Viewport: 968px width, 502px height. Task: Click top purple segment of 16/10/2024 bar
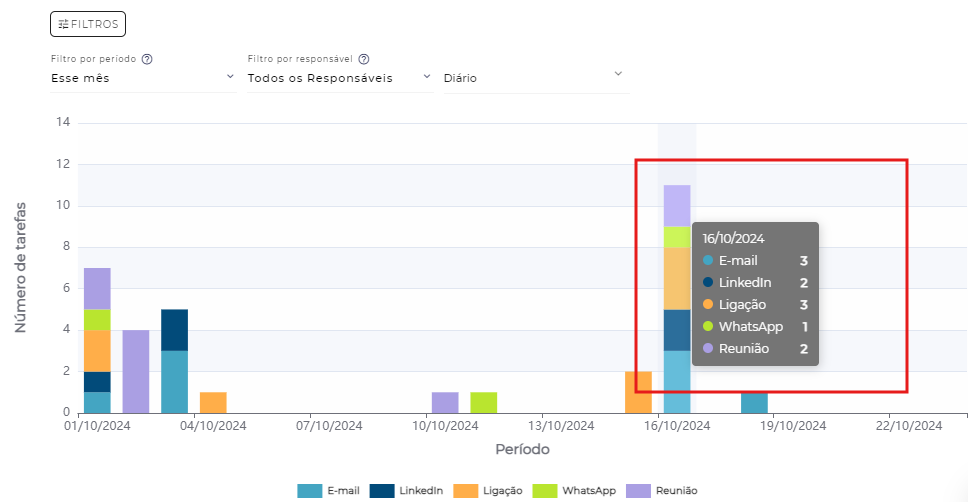point(677,205)
